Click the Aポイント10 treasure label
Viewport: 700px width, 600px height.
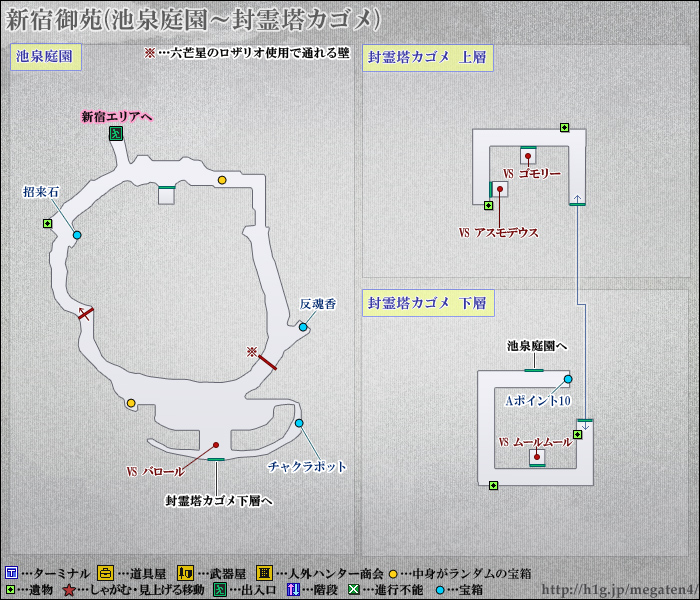click(537, 400)
